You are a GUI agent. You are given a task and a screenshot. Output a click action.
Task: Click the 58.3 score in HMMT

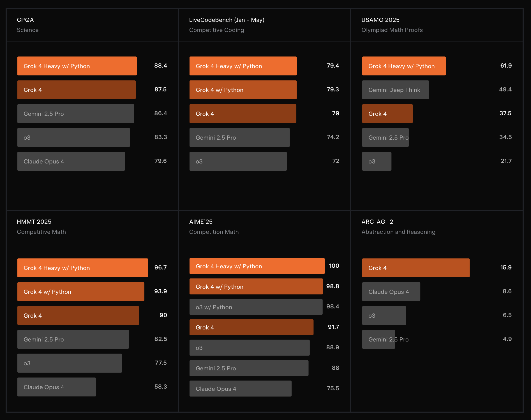pyautogui.click(x=161, y=387)
